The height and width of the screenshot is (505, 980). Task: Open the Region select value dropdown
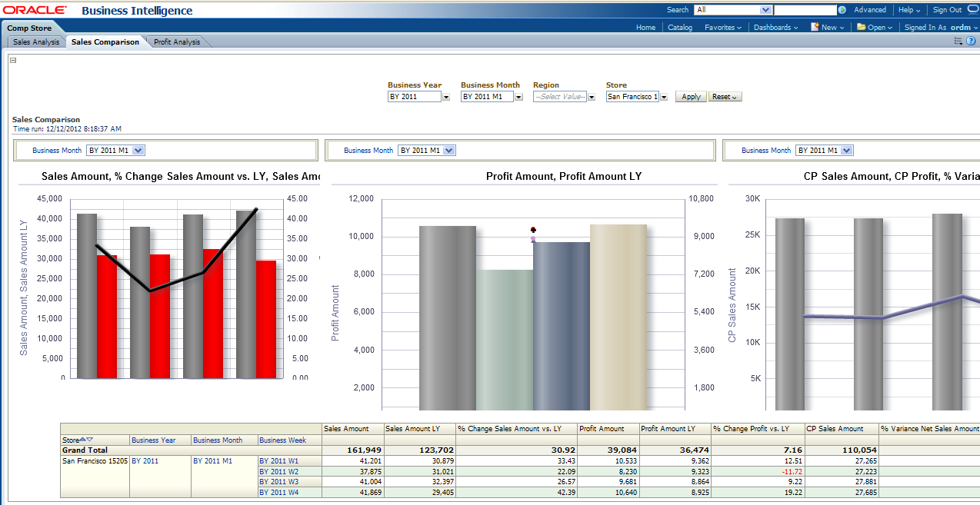[x=592, y=97]
